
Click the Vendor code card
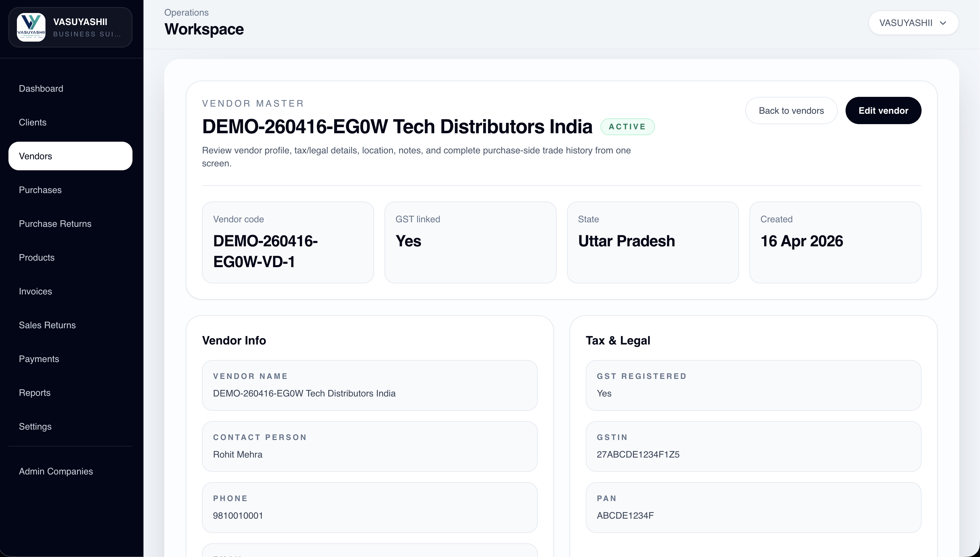pos(288,242)
